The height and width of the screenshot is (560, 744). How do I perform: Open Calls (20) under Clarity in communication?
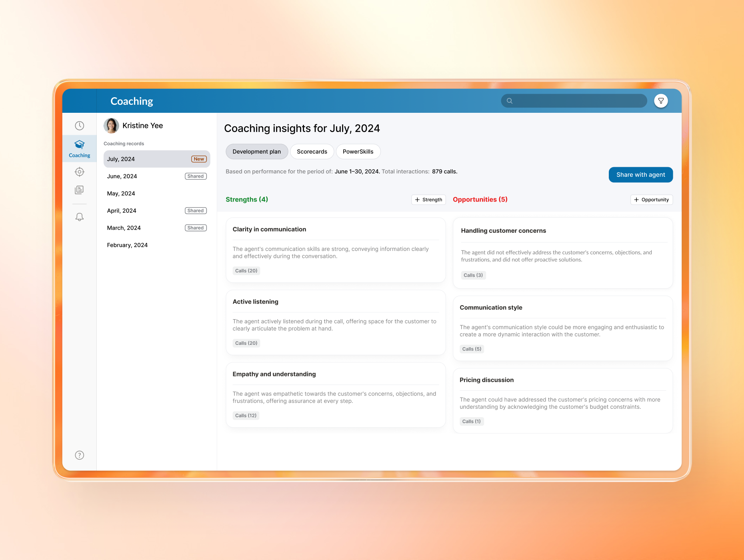246,271
